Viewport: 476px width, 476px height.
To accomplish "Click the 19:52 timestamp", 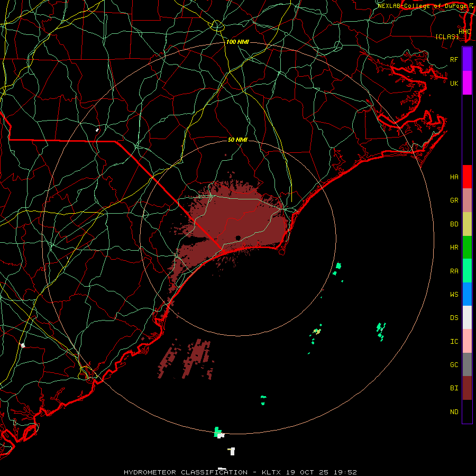I will pyautogui.click(x=345, y=472).
